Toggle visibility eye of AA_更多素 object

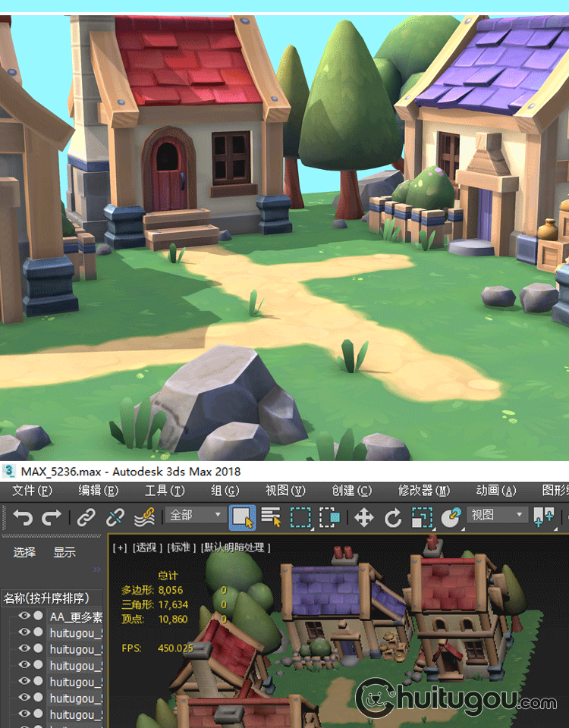(24, 616)
